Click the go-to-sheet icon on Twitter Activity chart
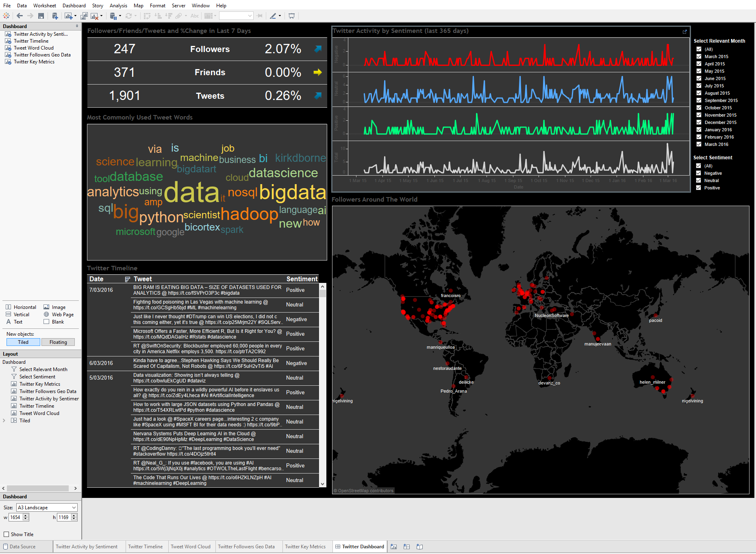This screenshot has width=756, height=554. [x=684, y=31]
